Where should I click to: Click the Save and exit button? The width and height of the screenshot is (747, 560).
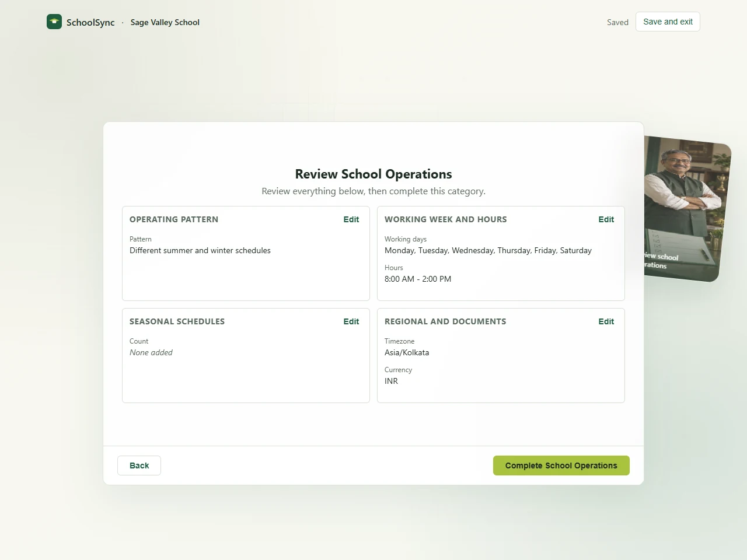tap(668, 22)
